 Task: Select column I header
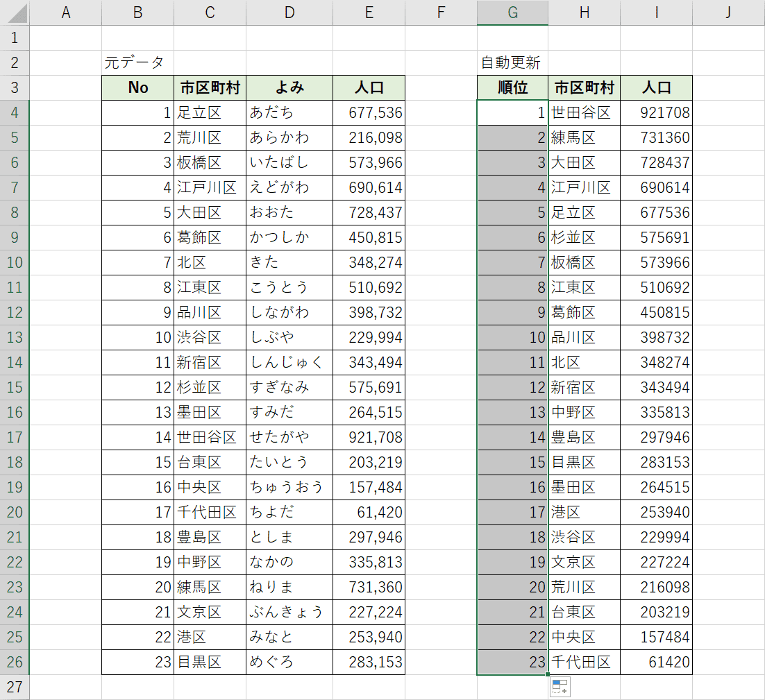(x=656, y=12)
